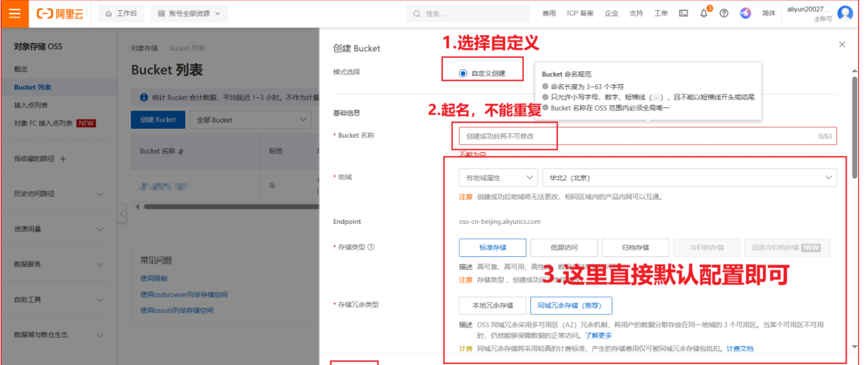
Task: Click the top search box
Action: pos(468,13)
